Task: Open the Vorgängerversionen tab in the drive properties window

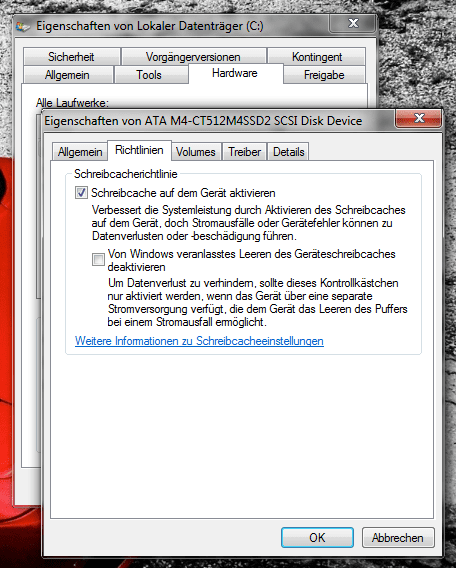Action: pyautogui.click(x=193, y=57)
